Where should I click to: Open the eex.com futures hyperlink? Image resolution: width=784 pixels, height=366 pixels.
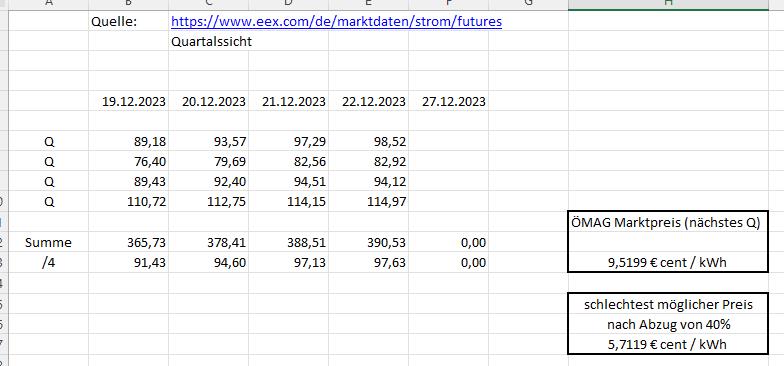(x=336, y=22)
